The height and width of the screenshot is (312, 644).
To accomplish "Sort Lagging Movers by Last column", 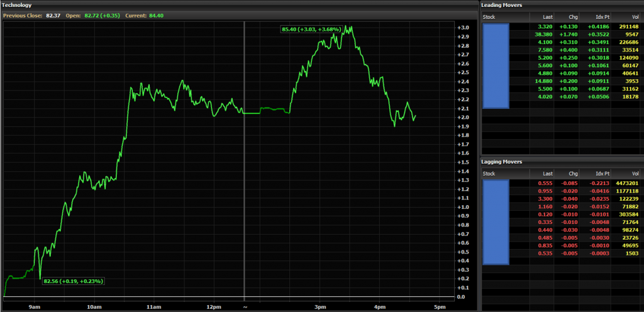I will click(x=546, y=174).
